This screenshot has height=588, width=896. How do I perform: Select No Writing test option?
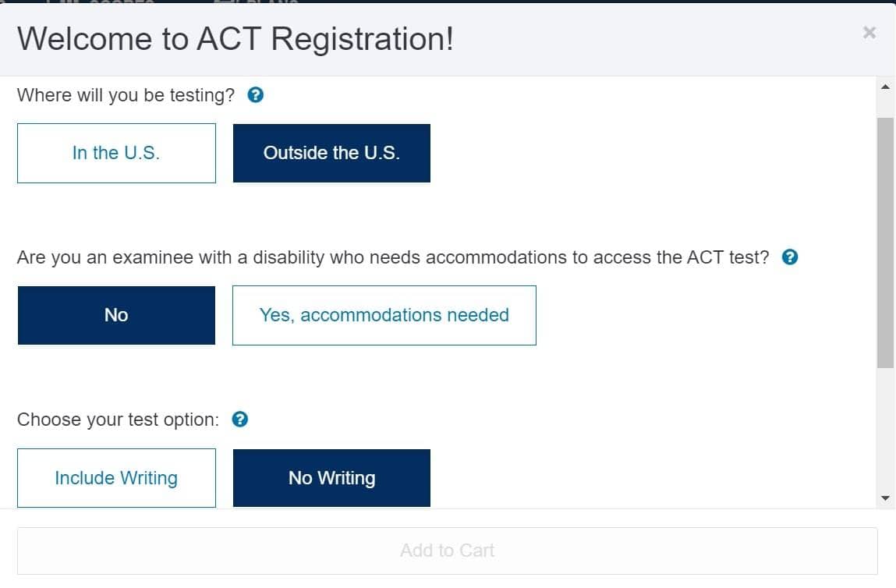pos(331,477)
